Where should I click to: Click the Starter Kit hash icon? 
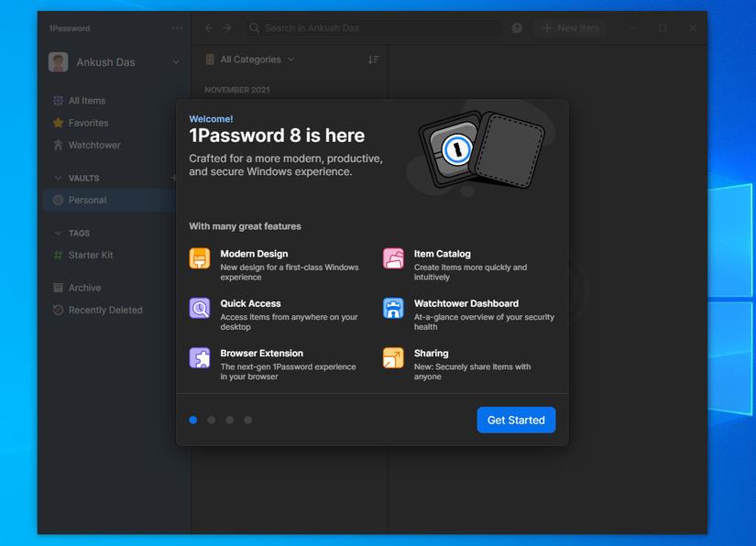point(59,255)
